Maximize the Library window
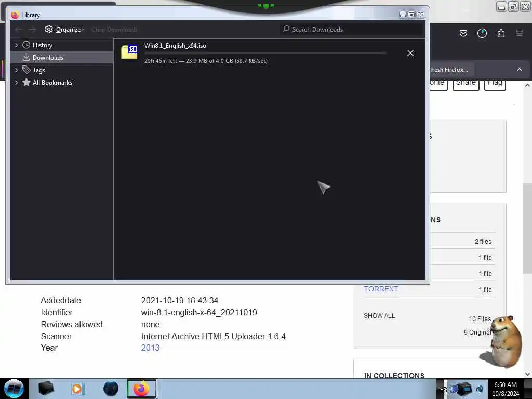Viewport: 532px width, 399px height. 411,15
